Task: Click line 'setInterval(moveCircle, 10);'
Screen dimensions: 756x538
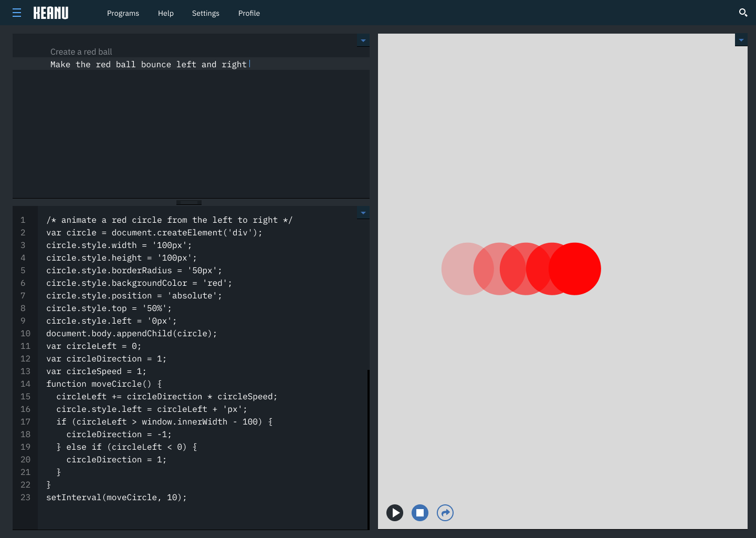Action: [117, 498]
